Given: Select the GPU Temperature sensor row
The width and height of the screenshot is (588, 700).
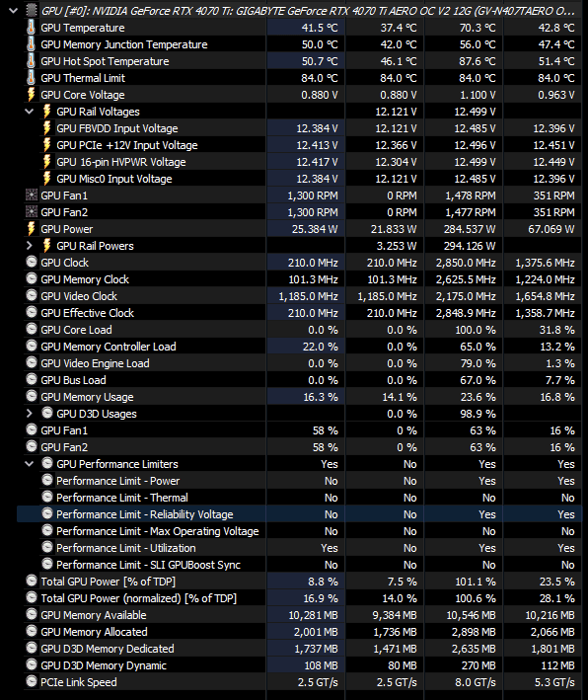Looking at the screenshot, I should [303, 28].
